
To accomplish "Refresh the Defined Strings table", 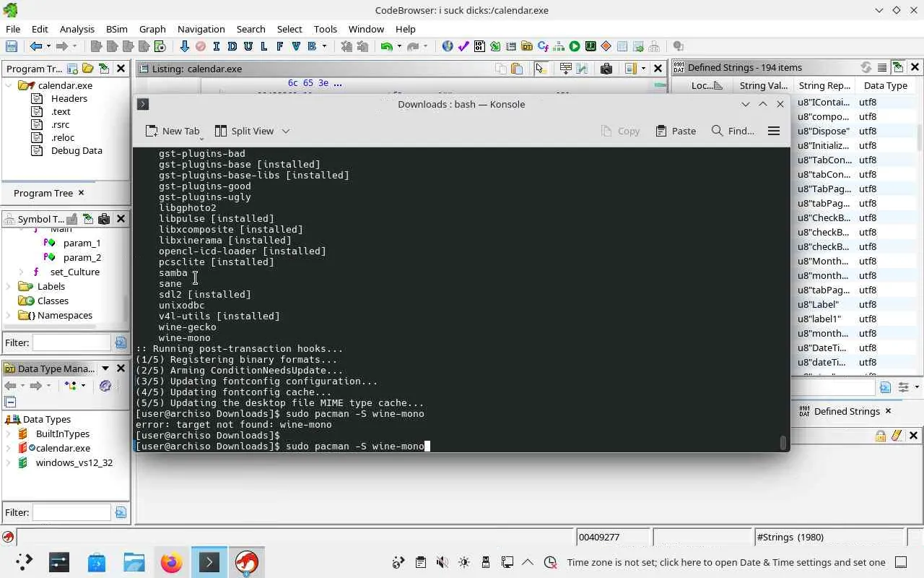I will point(866,67).
